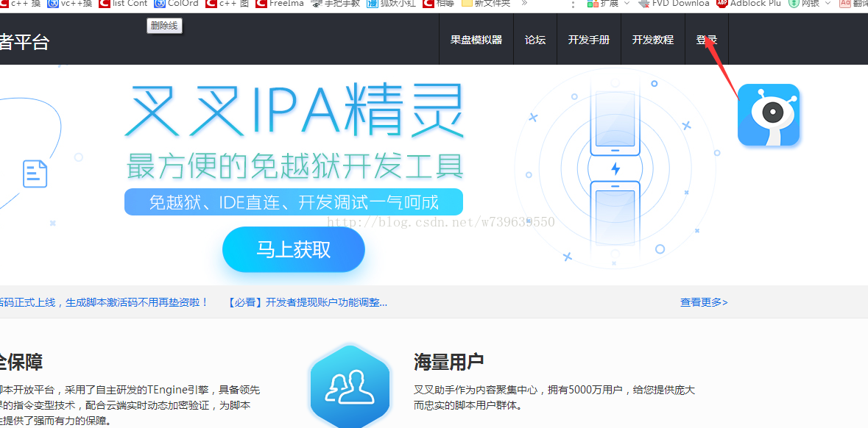868x428 pixels.
Task: Click the 叉叉助手作为内容聚集中心 description text
Action: 554,397
